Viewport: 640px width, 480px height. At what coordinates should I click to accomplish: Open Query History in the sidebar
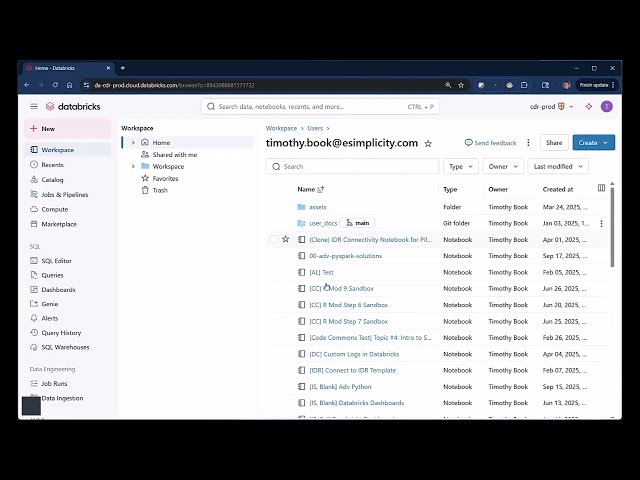[x=61, y=333]
